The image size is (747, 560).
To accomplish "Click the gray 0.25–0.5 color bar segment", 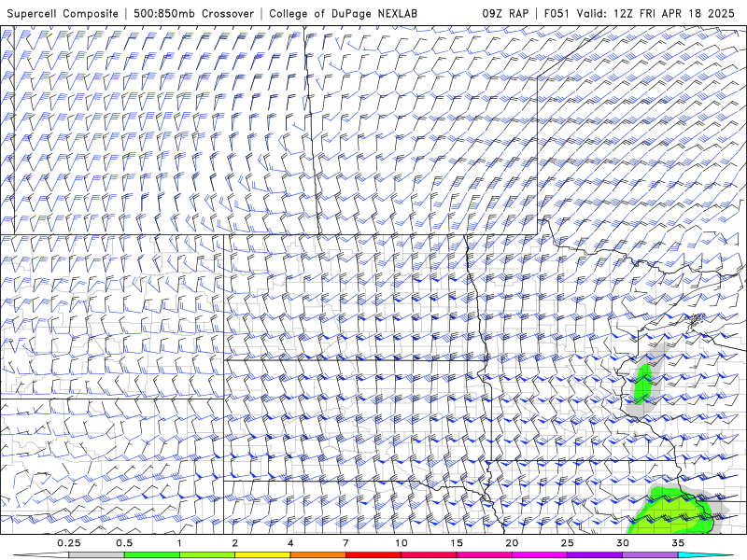I will pyautogui.click(x=97, y=555).
